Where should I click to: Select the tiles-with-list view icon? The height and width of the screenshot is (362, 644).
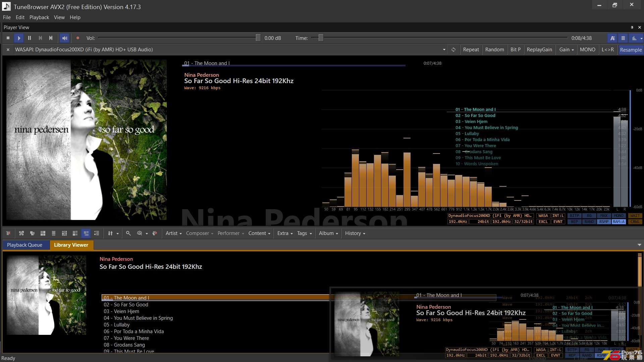[75, 233]
